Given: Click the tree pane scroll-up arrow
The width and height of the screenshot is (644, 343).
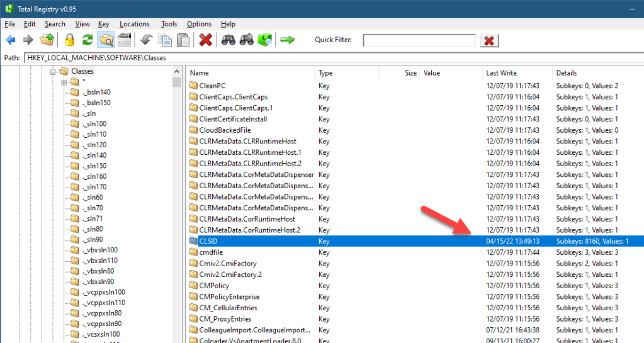Looking at the screenshot, I should 177,72.
